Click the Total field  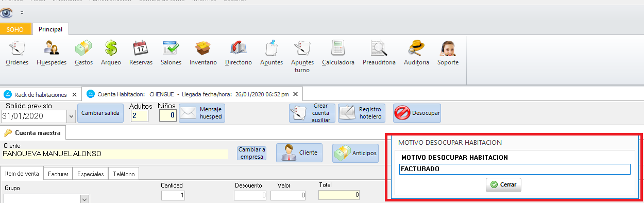pos(339,195)
